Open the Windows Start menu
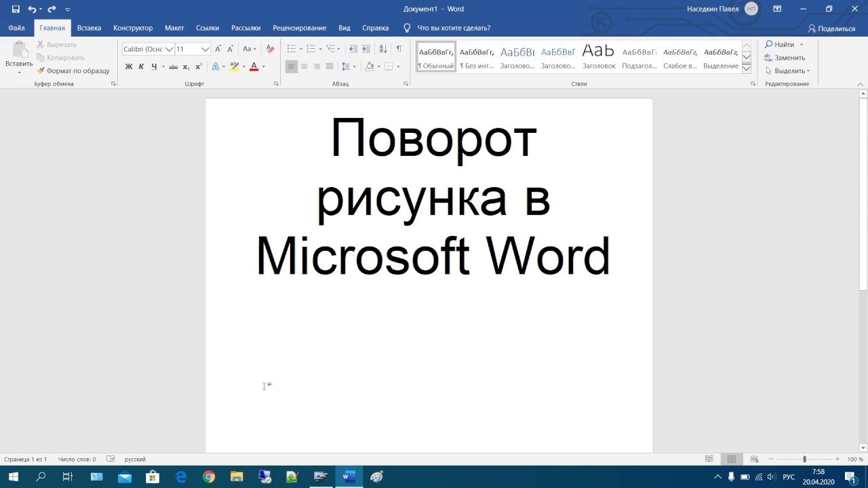Viewport: 868px width, 488px height. pos(13,476)
